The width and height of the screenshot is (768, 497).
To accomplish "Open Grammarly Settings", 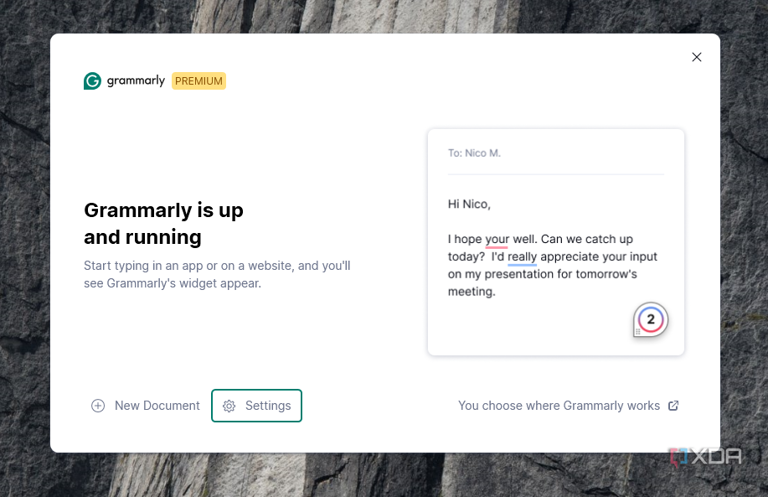I will point(257,405).
